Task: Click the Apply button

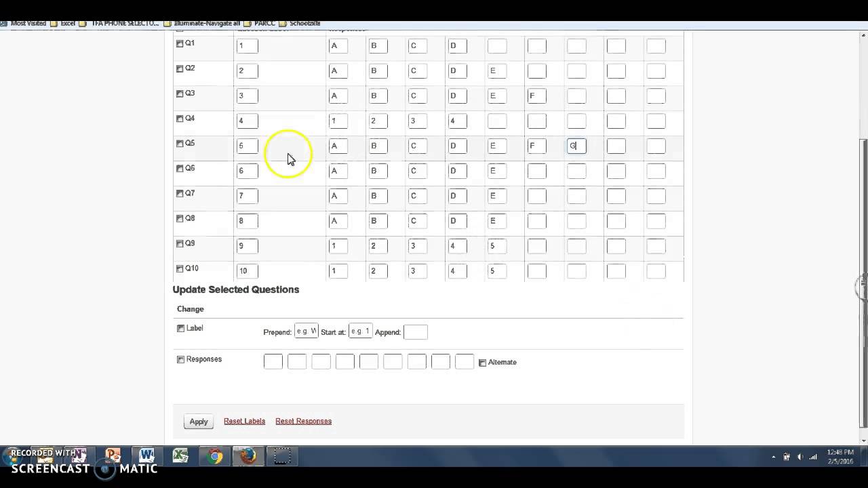Action: click(199, 422)
